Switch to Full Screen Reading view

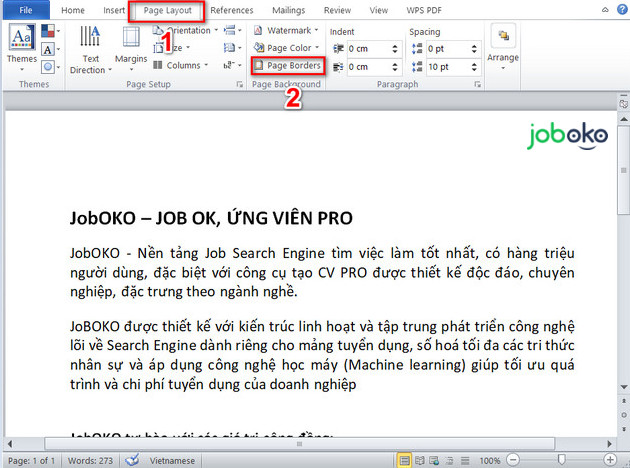coord(419,460)
